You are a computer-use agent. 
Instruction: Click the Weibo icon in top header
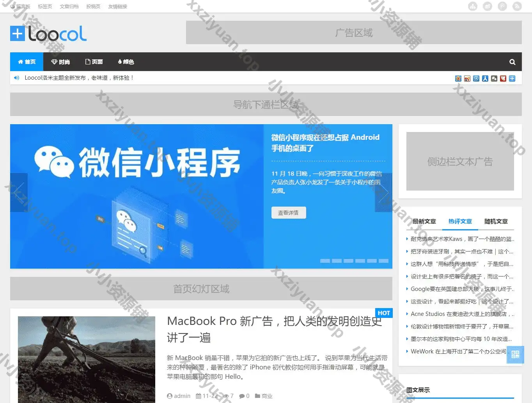tap(488, 6)
